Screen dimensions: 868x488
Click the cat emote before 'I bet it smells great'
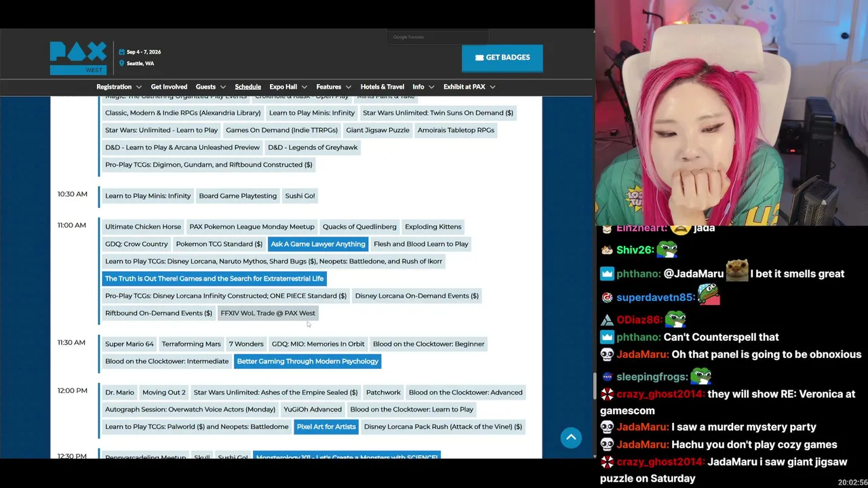click(737, 271)
